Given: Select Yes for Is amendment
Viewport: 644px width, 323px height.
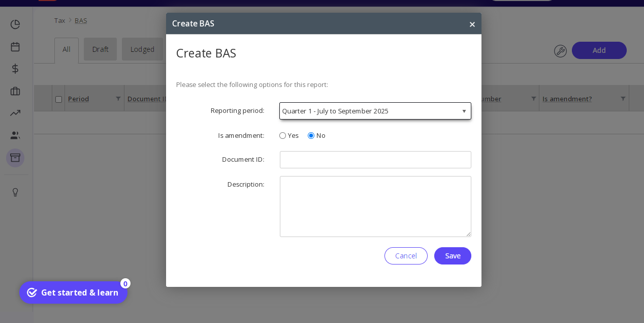Looking at the screenshot, I should [282, 135].
